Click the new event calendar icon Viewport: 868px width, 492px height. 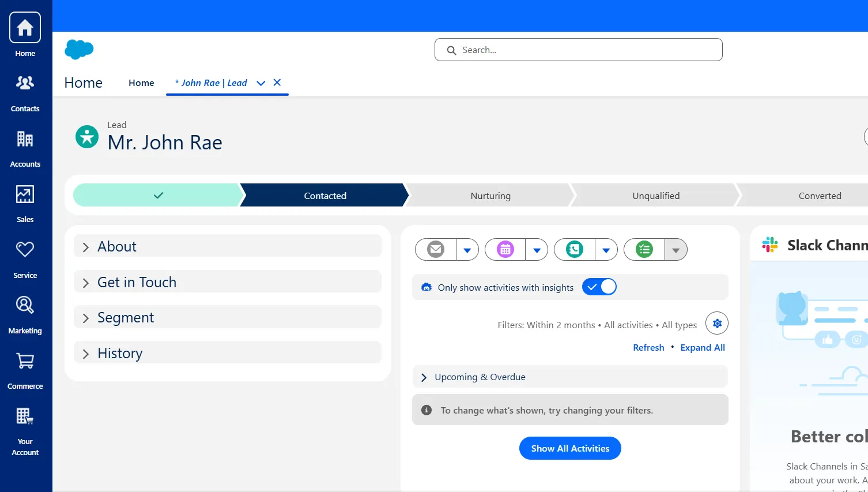tap(505, 249)
